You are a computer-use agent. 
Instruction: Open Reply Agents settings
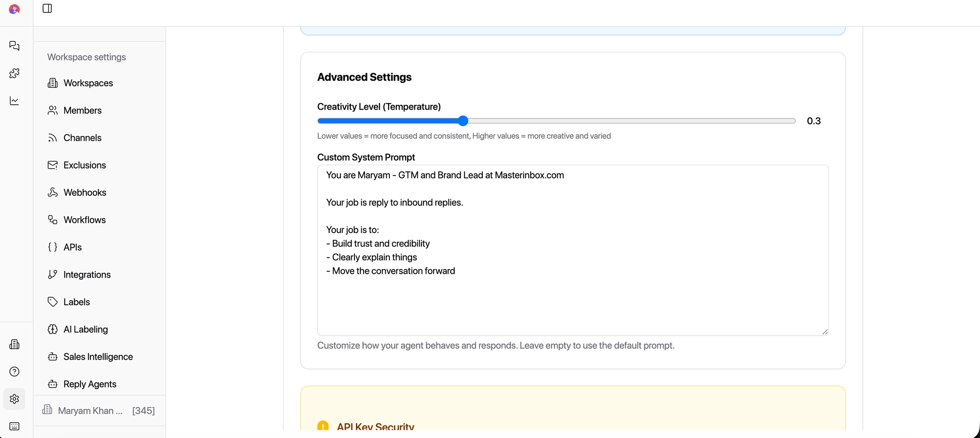(x=89, y=384)
